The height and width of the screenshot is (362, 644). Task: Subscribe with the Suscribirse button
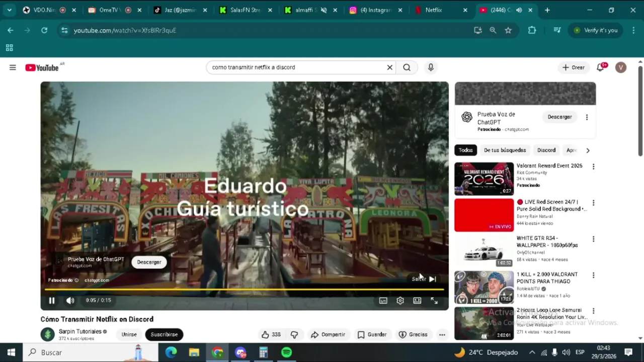tap(164, 334)
